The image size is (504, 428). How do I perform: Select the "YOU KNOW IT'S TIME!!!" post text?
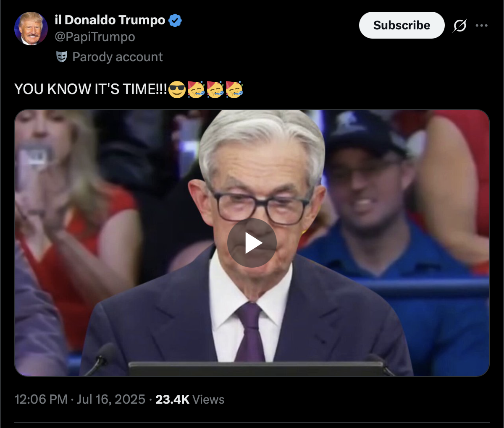tap(91, 89)
